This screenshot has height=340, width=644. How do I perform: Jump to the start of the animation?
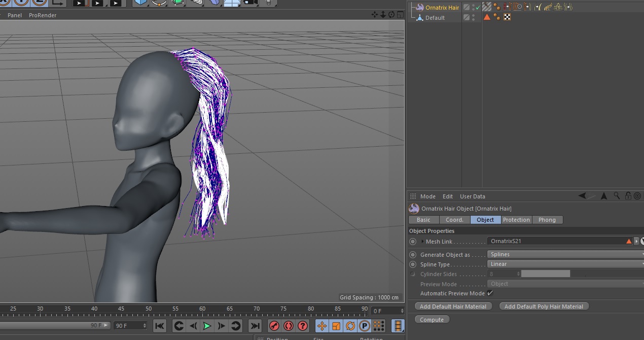[159, 326]
